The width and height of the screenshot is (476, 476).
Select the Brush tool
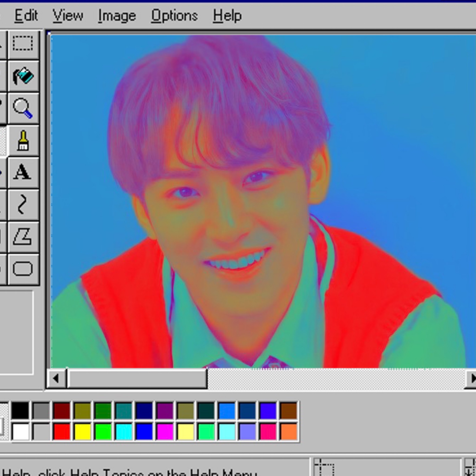23,141
